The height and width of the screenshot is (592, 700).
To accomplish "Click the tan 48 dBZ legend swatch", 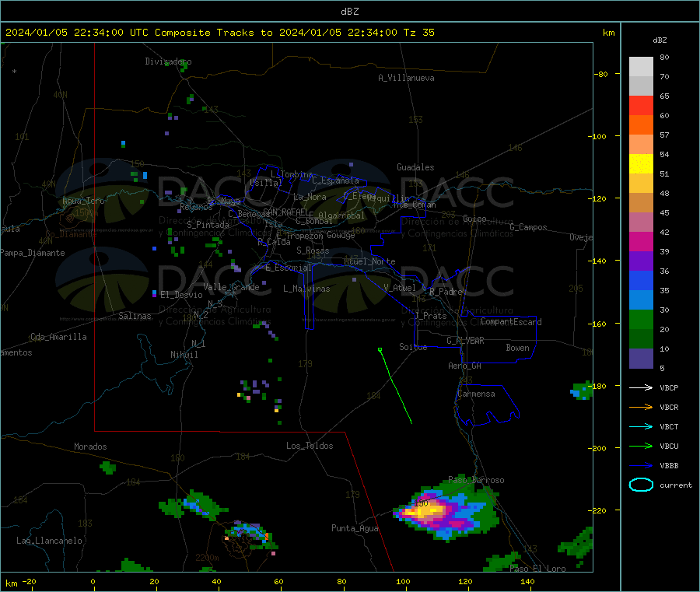I will (x=641, y=202).
